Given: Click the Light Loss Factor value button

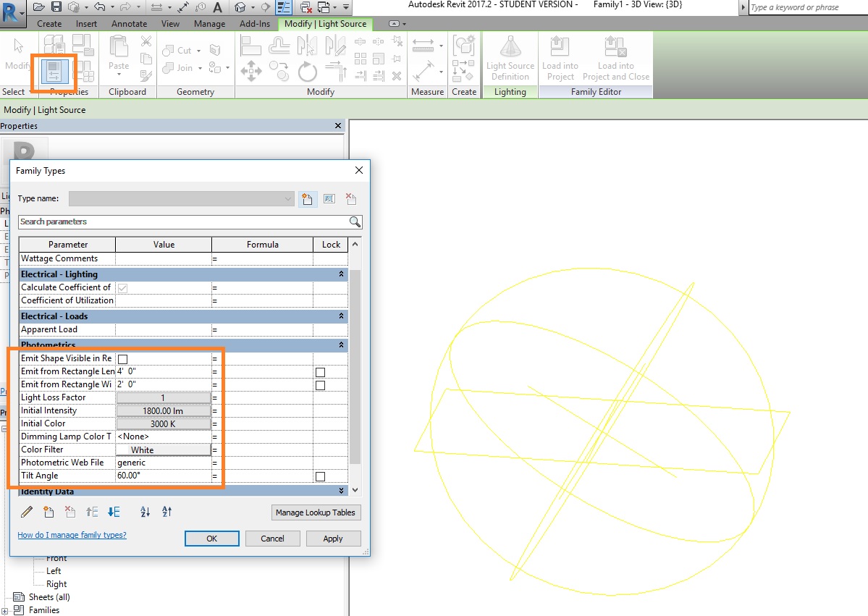Looking at the screenshot, I should point(164,398).
